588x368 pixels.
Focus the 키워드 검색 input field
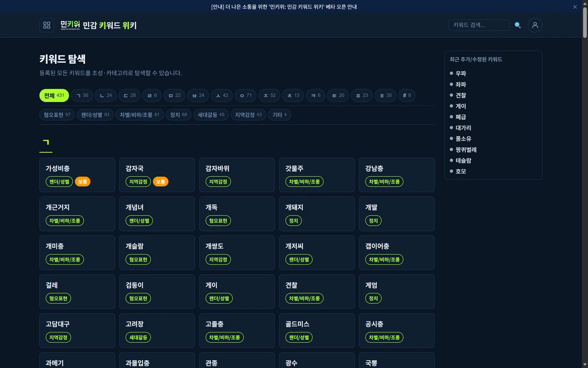coord(479,25)
